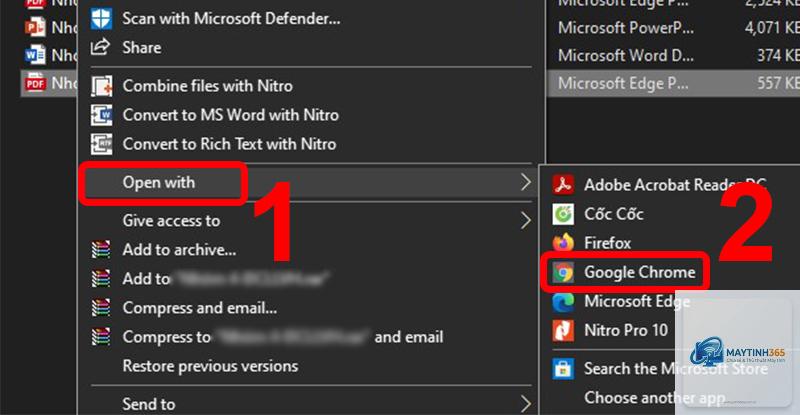The image size is (800, 415).
Task: Click the Adobe Acrobat Reader icon
Action: click(563, 184)
